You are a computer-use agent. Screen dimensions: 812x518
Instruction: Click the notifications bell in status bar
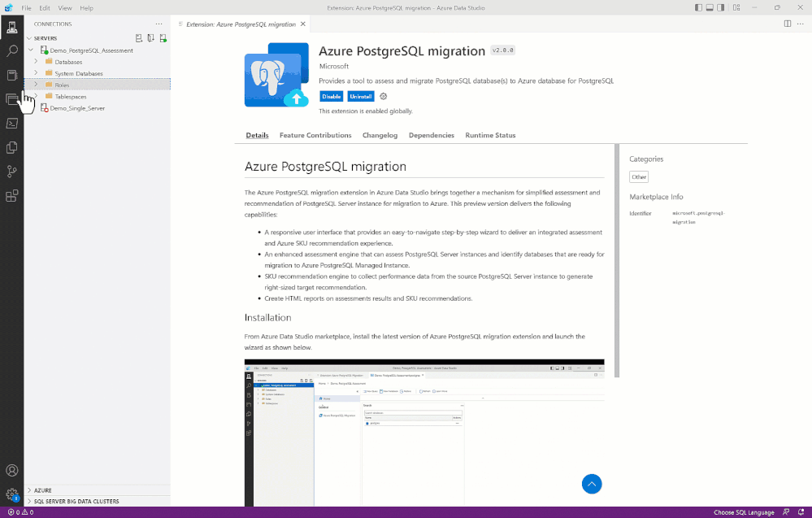[801, 512]
